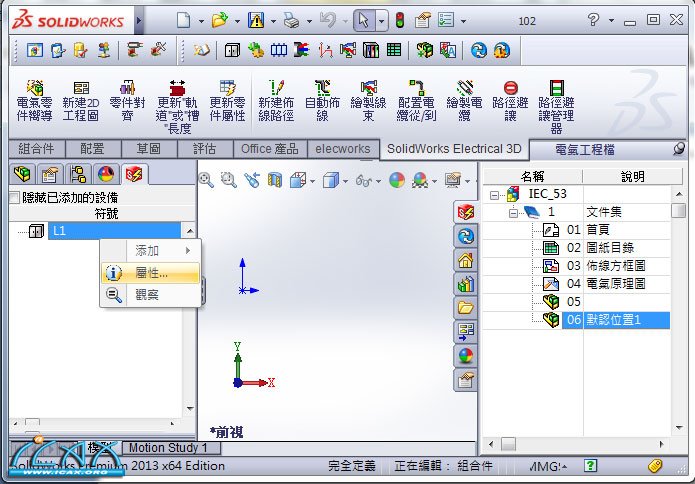Open the PropertyManager tab icon
Screen dimensions: 695x484
[50, 174]
